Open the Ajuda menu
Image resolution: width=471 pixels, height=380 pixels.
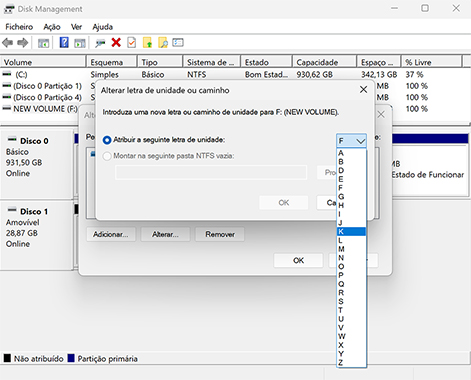tap(103, 27)
